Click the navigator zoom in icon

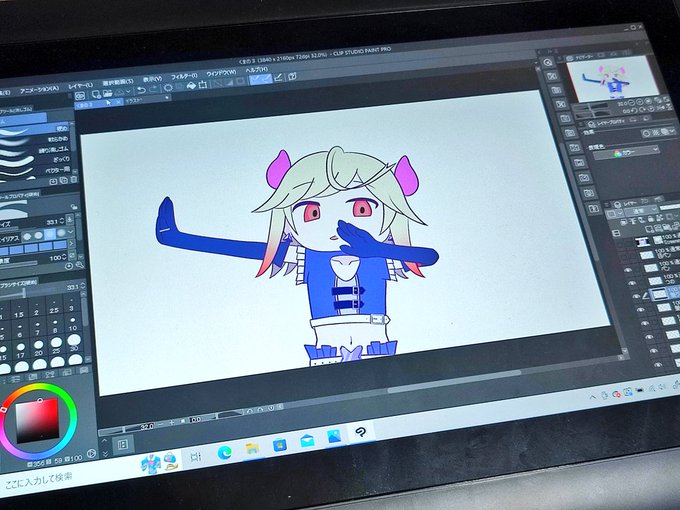pos(641,101)
